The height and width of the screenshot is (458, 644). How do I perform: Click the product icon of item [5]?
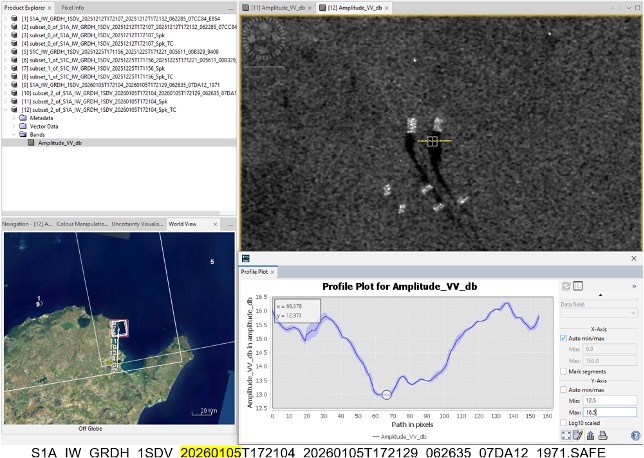click(14, 52)
